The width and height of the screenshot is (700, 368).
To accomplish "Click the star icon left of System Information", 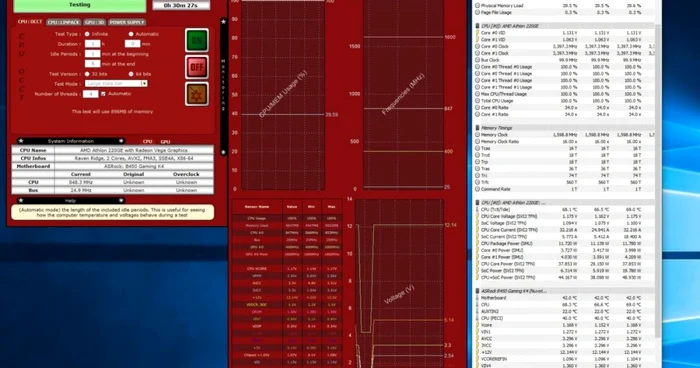I will click(x=21, y=141).
